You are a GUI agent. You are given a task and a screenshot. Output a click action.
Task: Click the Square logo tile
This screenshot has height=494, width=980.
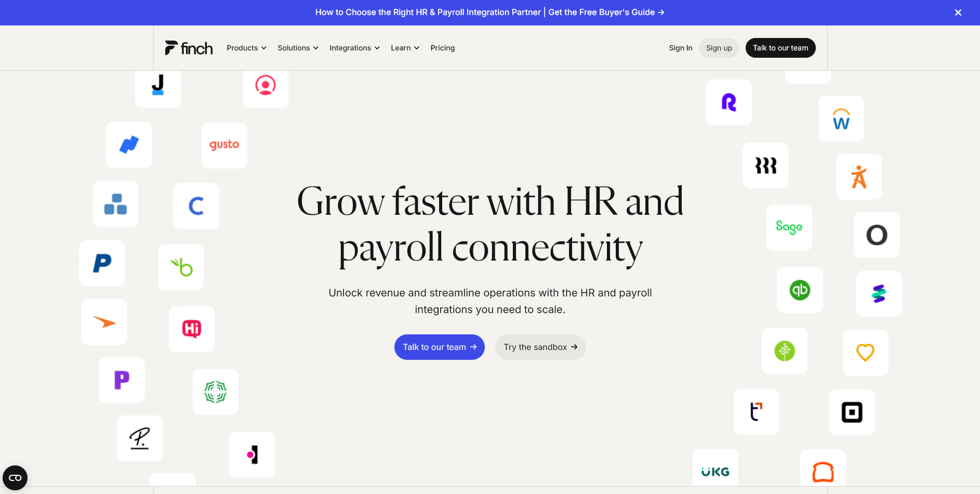(x=852, y=412)
